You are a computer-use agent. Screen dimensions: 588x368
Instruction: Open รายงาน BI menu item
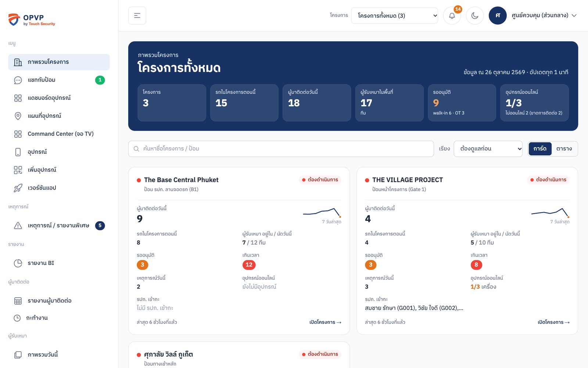pos(59,263)
